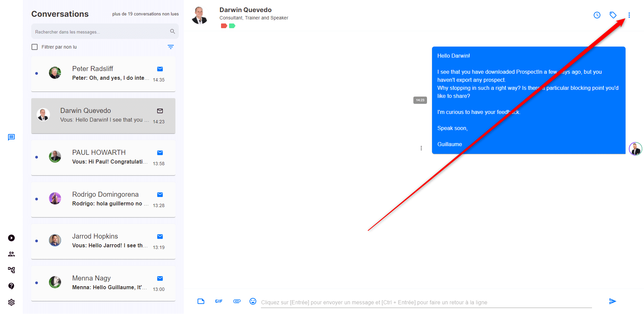
Task: Click the red tag on Darwin Quevedo
Action: (x=224, y=26)
